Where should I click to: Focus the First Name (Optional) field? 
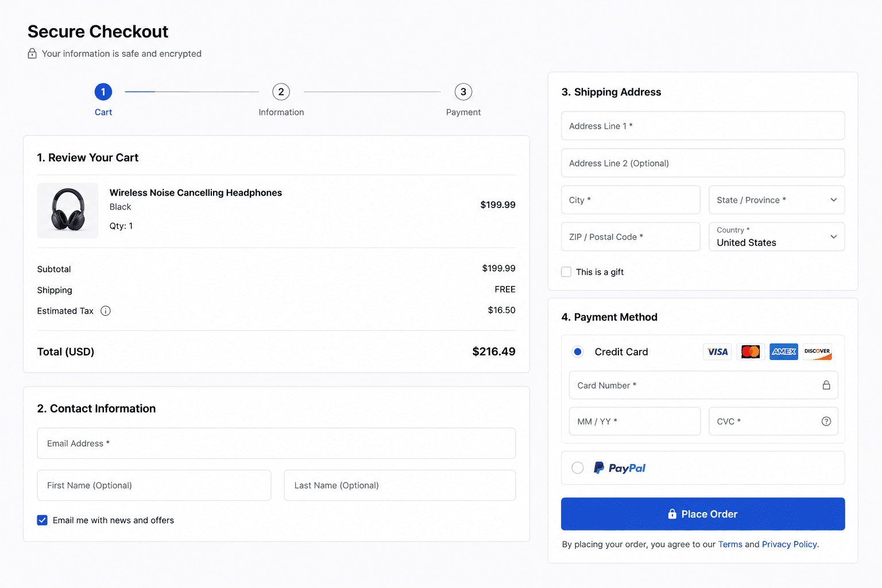[154, 485]
